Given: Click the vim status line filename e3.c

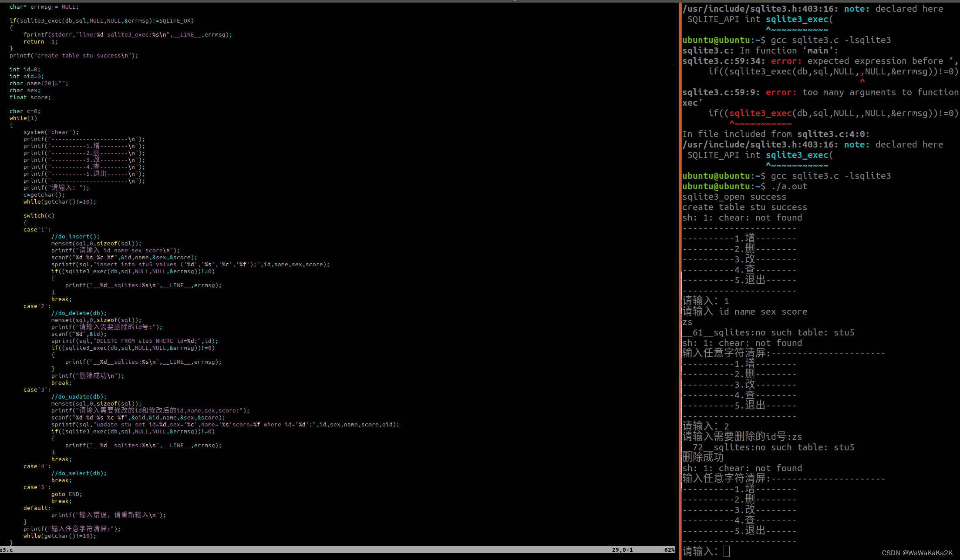Looking at the screenshot, I should coord(7,550).
